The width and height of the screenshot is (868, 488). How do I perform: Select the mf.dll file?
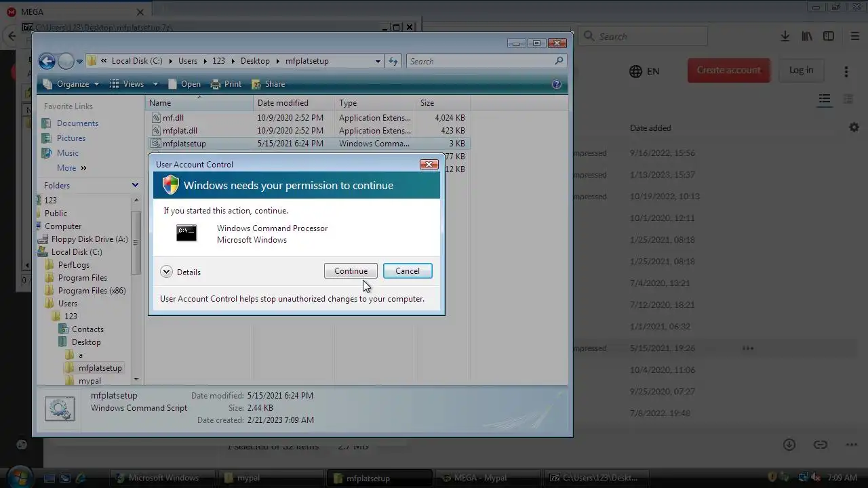pos(173,118)
